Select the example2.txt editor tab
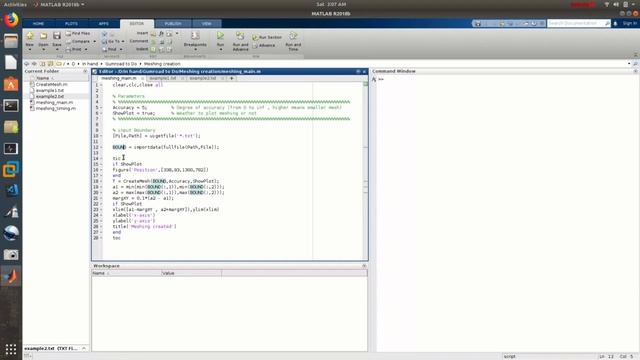This screenshot has height=360, width=640. click(x=203, y=78)
